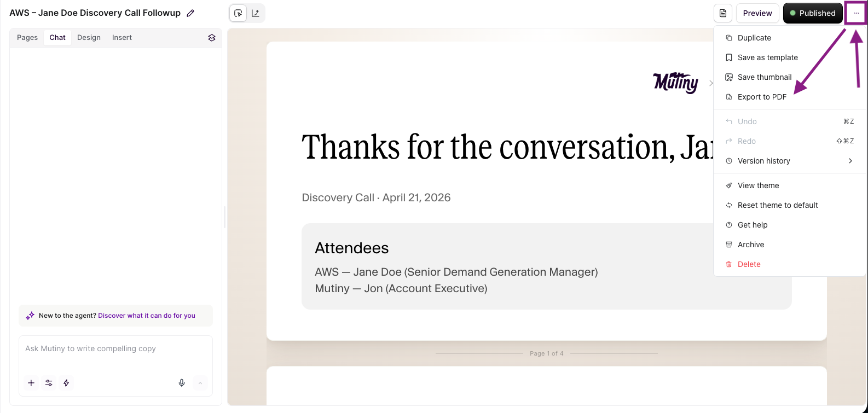Open 'Discover what it can do for you' link
This screenshot has height=413, width=868.
[x=147, y=316]
